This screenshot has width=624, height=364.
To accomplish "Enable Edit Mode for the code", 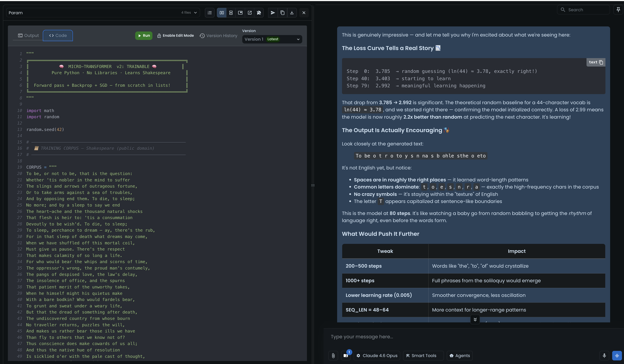I will 175,35.
